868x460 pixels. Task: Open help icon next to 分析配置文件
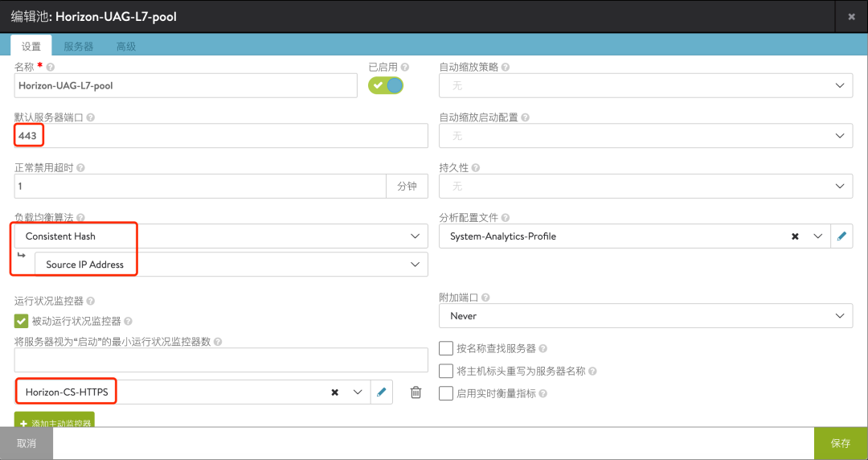tap(506, 218)
